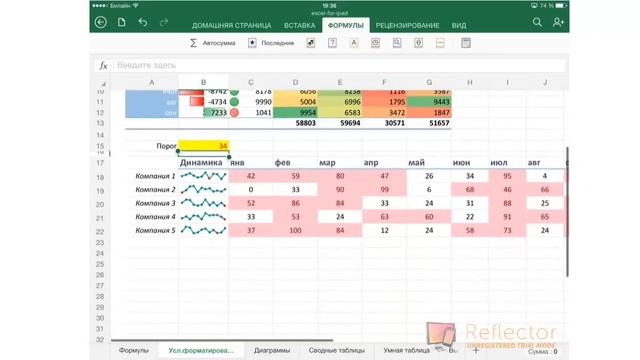Open the Усл.форматирова... sheet tab

pos(201,350)
